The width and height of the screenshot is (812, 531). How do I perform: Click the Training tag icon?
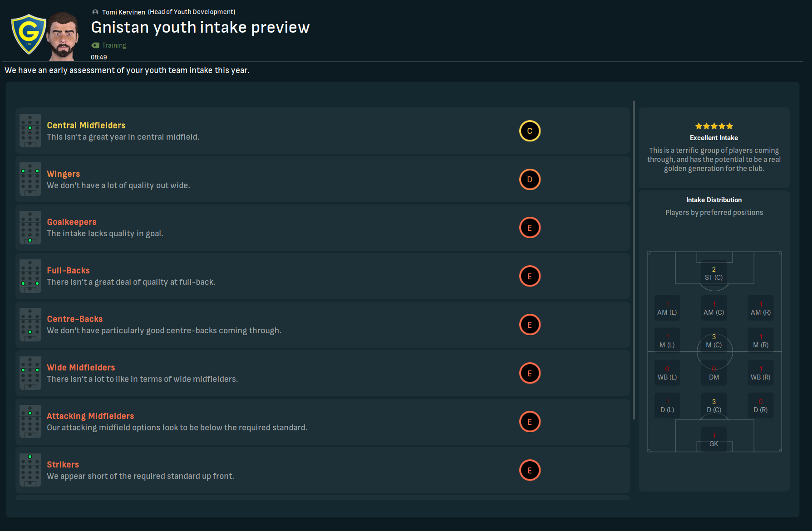coord(95,45)
